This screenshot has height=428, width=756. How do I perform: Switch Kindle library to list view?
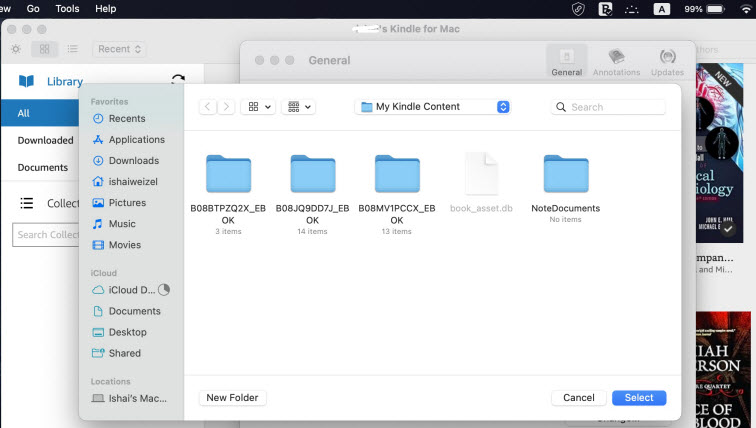[x=72, y=49]
